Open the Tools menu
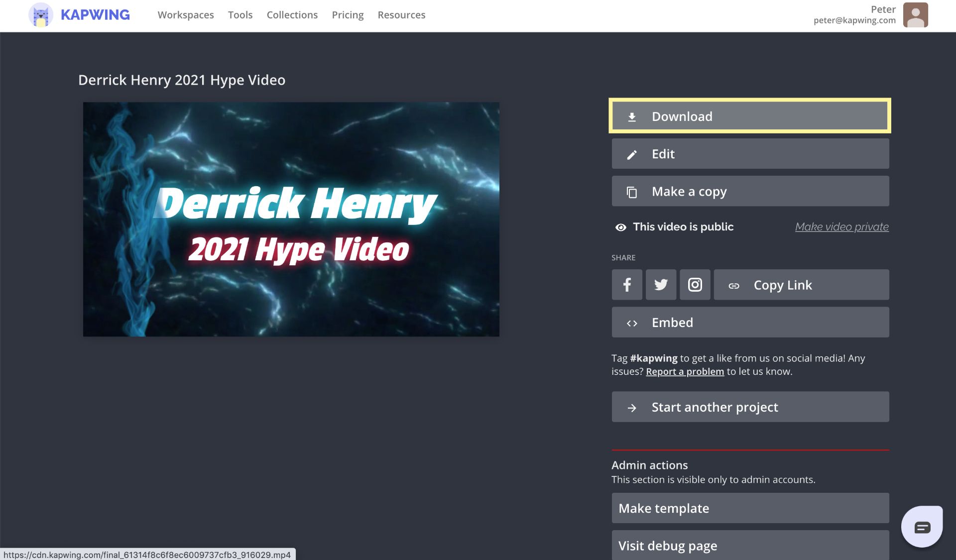This screenshot has width=956, height=560. [240, 15]
